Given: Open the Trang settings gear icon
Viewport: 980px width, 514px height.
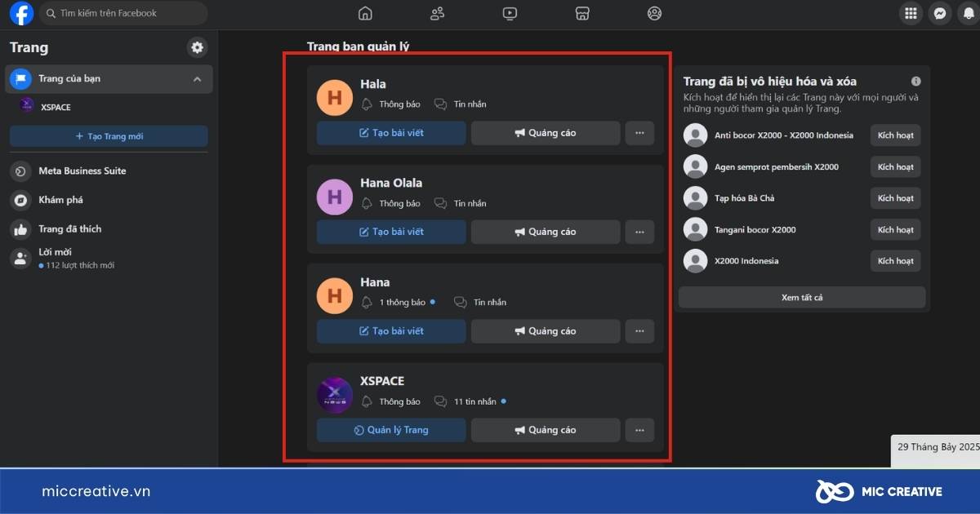Looking at the screenshot, I should click(x=197, y=47).
